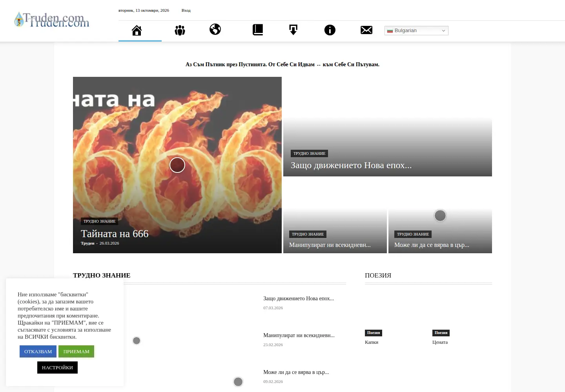The height and width of the screenshot is (392, 565).
Task: Open featured headline Може ли да се вярва в цър...
Action: (x=432, y=245)
